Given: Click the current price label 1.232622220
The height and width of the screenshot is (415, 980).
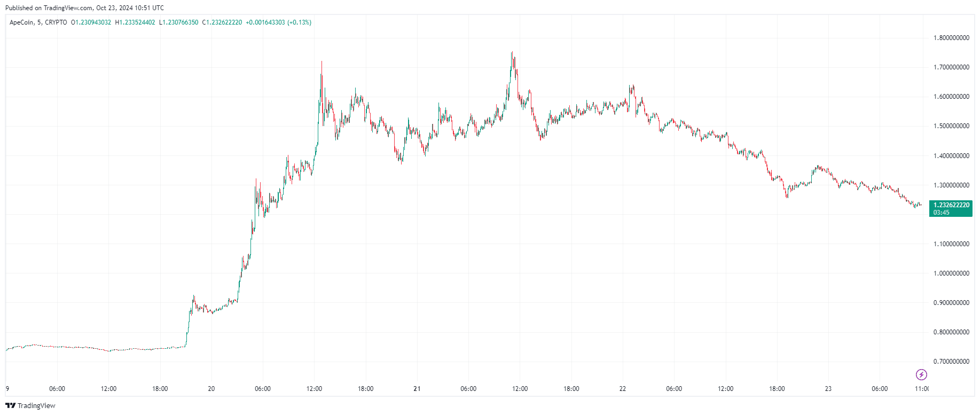Looking at the screenshot, I should click(x=951, y=205).
